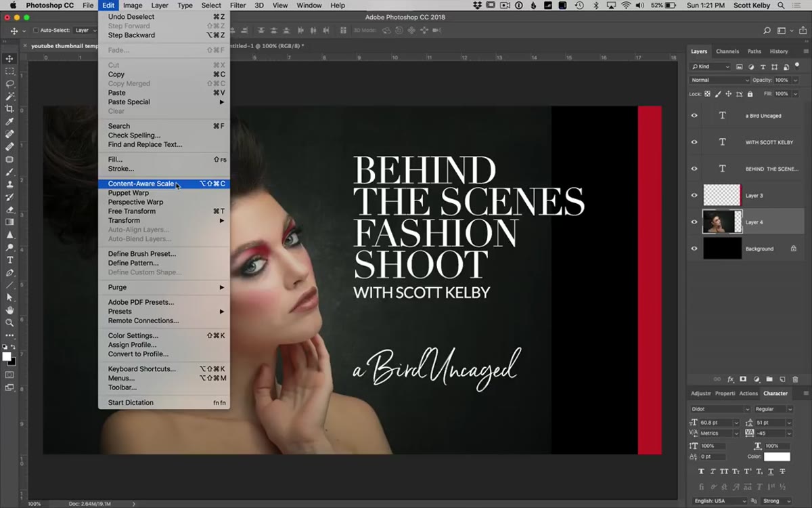The image size is (812, 508).
Task: Select the Clone Stamp tool
Action: point(9,184)
